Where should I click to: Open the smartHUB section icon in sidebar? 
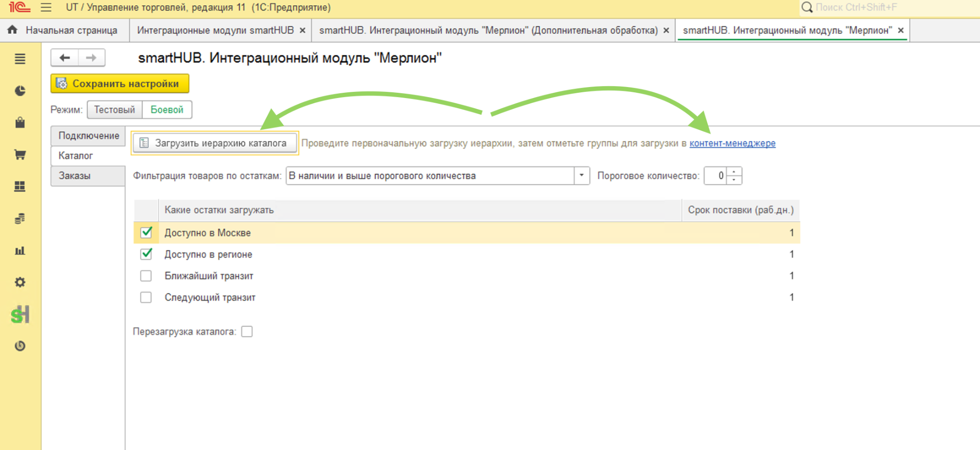20,314
